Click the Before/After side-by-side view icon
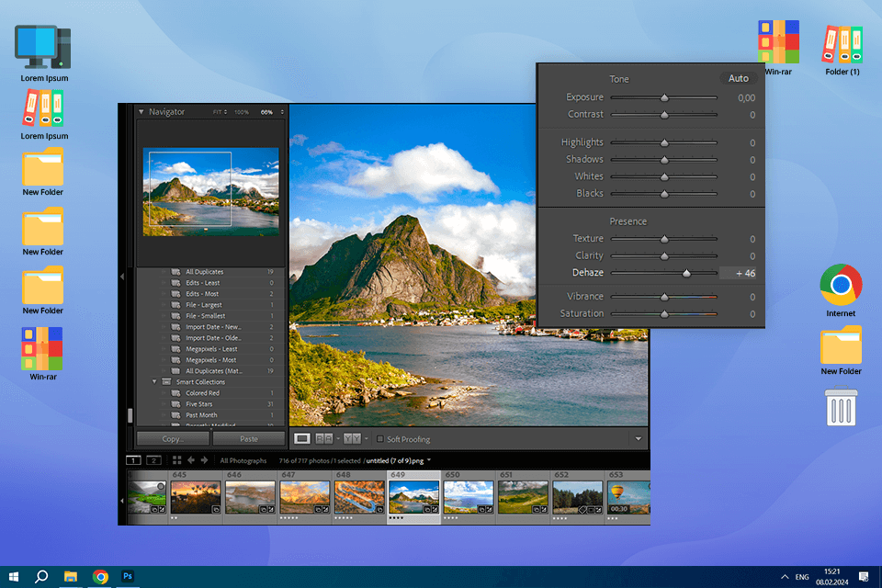This screenshot has height=588, width=882. [352, 439]
